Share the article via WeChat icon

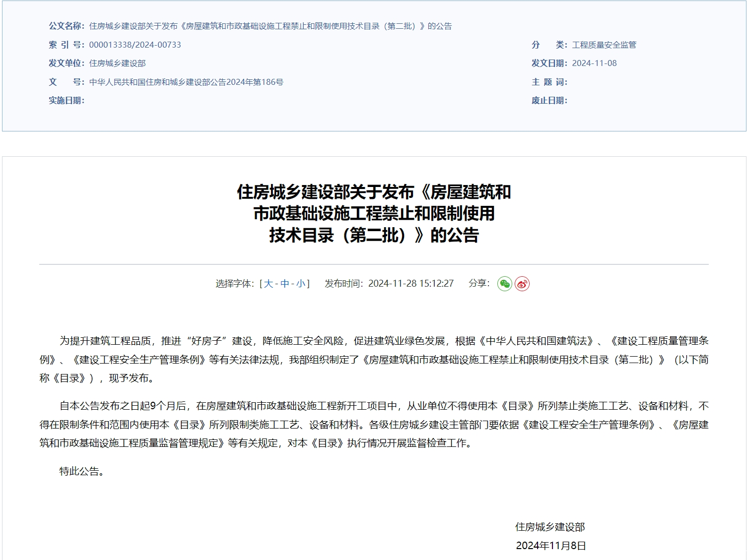[504, 284]
